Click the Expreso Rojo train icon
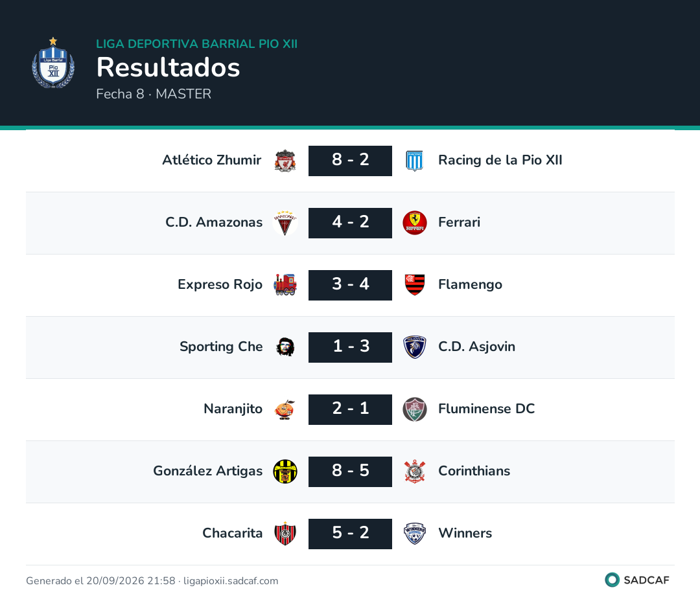Image resolution: width=700 pixels, height=614 pixels. 285,285
